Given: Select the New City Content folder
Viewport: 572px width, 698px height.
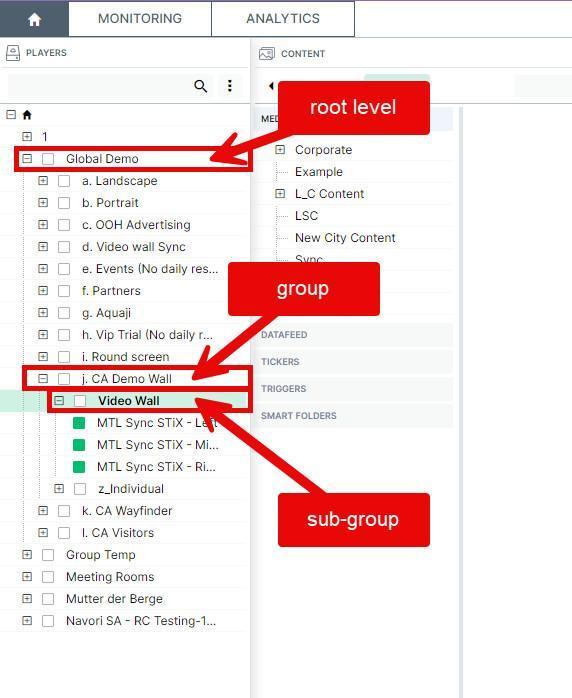Looking at the screenshot, I should point(345,238).
